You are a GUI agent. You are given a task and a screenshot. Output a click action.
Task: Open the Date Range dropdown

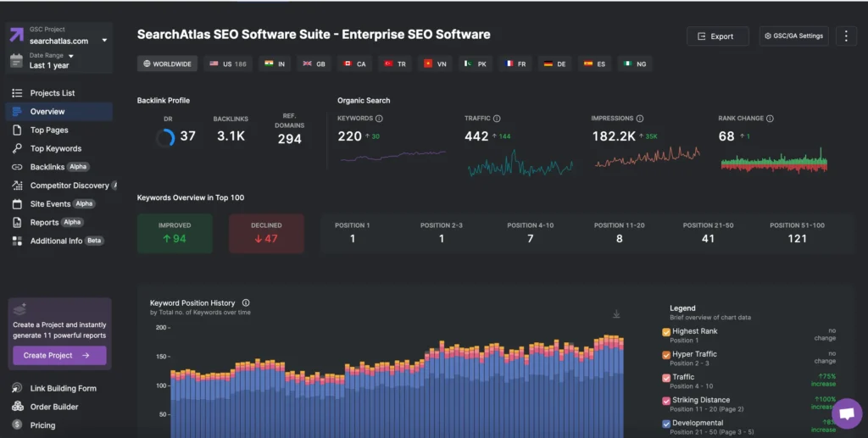71,56
